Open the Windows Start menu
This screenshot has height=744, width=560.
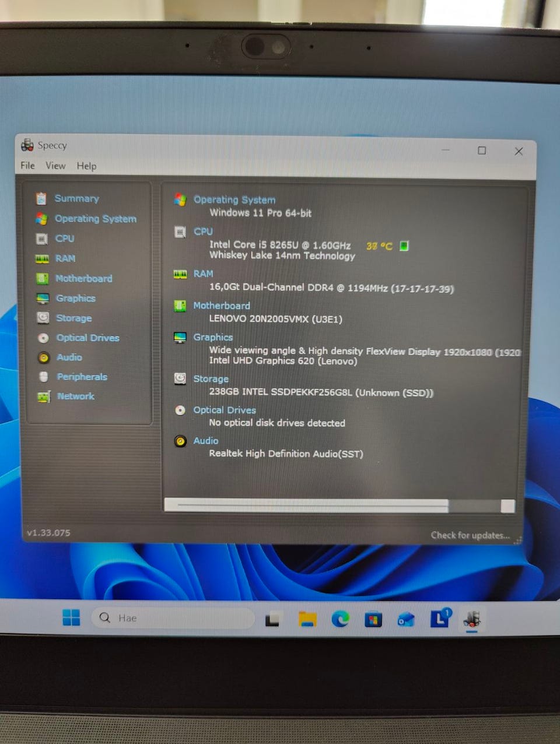pos(71,617)
